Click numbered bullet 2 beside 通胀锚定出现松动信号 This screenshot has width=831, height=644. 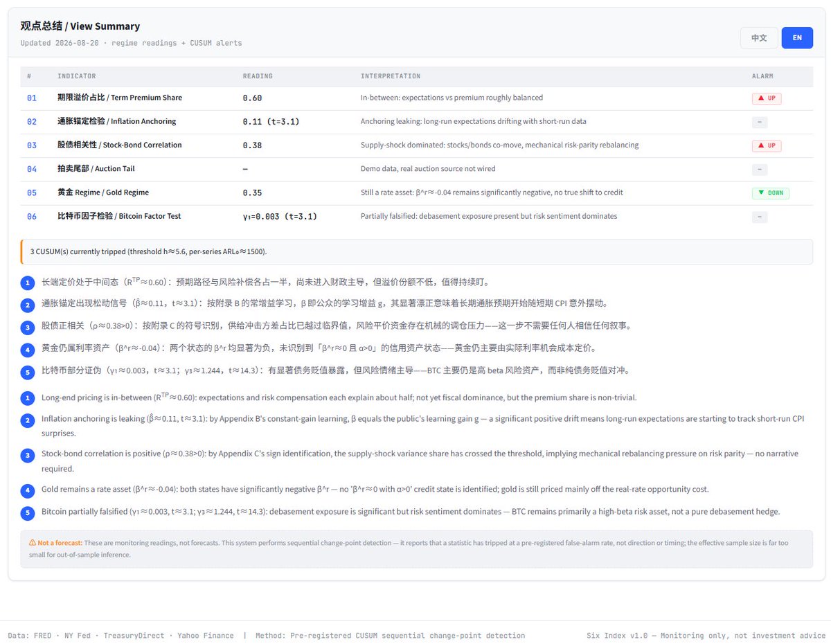coord(27,305)
